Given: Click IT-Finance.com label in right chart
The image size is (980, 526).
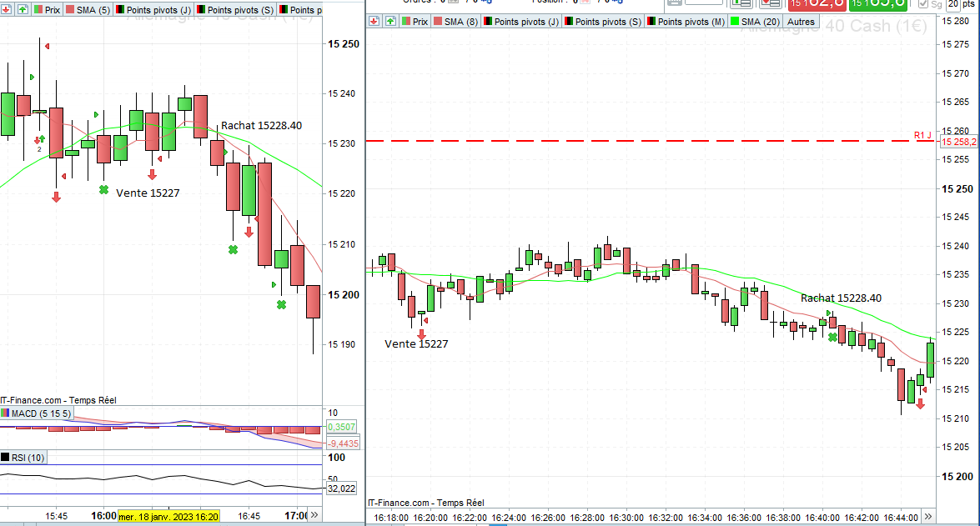Looking at the screenshot, I should (425, 503).
